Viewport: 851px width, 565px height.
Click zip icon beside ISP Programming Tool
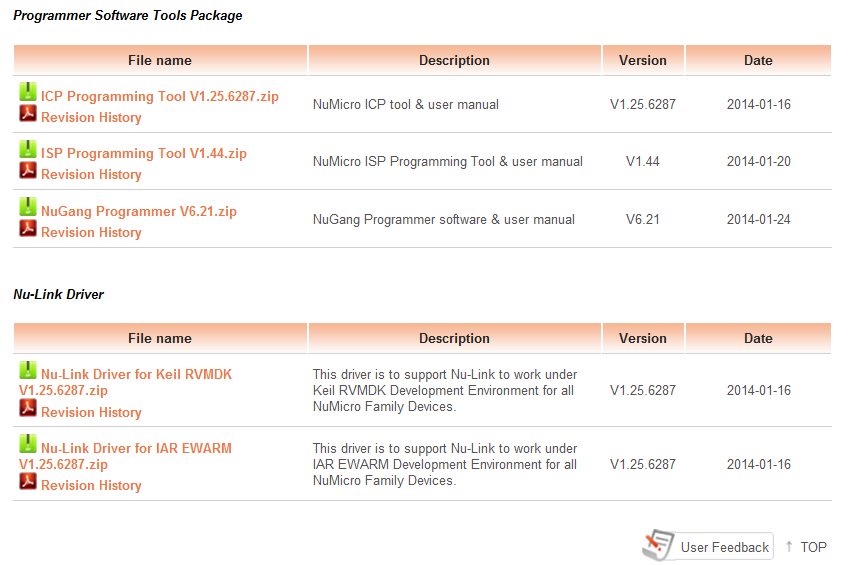pyautogui.click(x=28, y=149)
